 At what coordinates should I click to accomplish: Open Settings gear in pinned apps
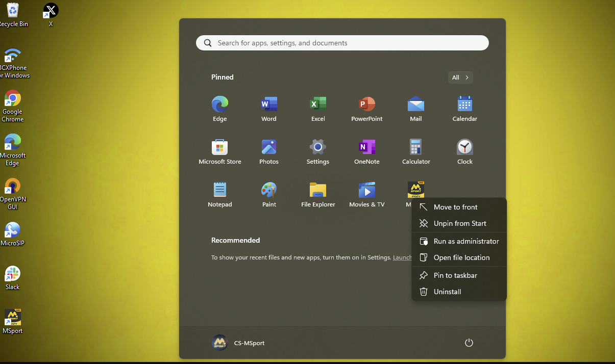(x=317, y=151)
